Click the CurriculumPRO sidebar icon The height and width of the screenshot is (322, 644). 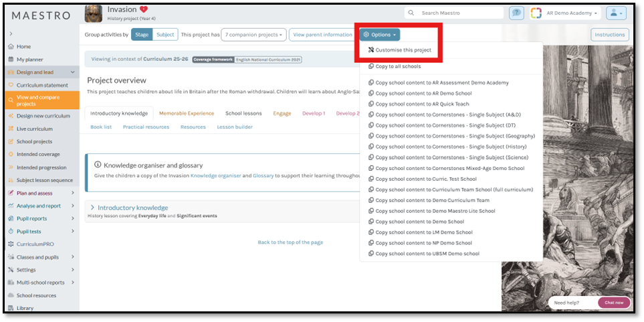point(10,244)
